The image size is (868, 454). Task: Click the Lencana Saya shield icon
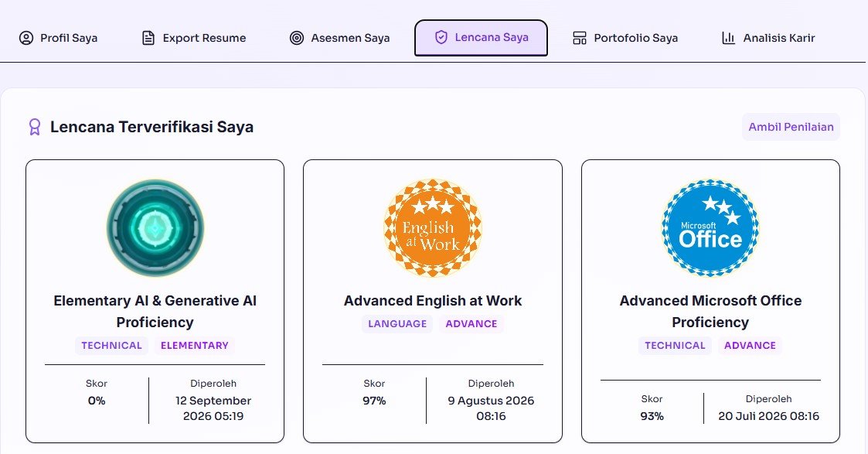pos(441,38)
